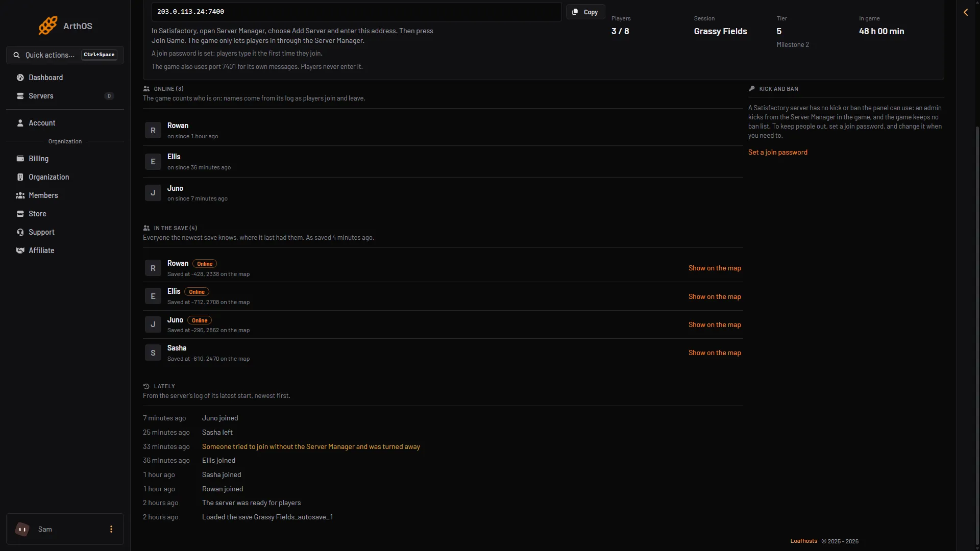The width and height of the screenshot is (980, 551).
Task: Open Members in the sidebar
Action: (x=65, y=195)
